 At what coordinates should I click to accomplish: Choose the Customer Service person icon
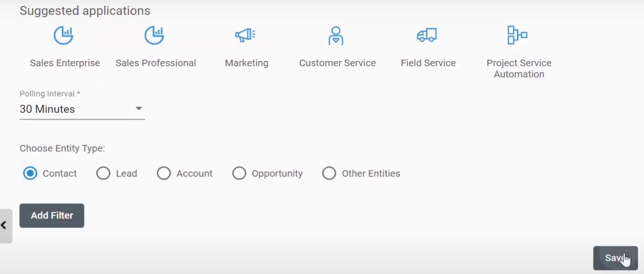(x=336, y=35)
